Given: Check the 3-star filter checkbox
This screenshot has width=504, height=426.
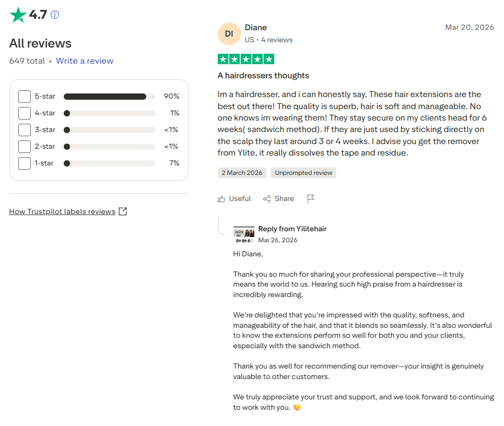Looking at the screenshot, I should 25,130.
